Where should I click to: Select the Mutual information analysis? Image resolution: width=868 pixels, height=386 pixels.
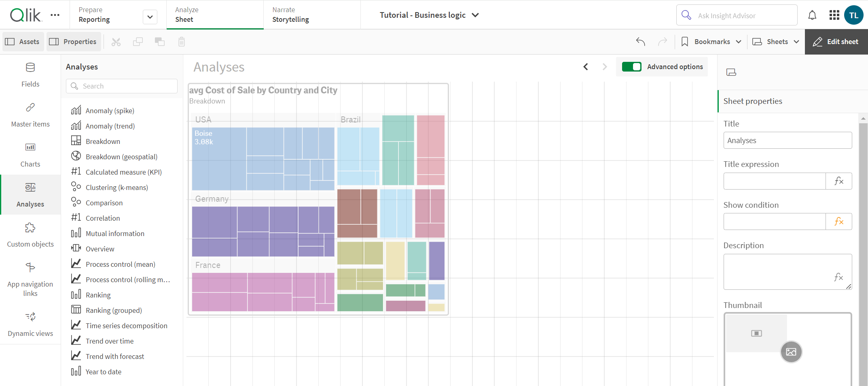pos(121,233)
